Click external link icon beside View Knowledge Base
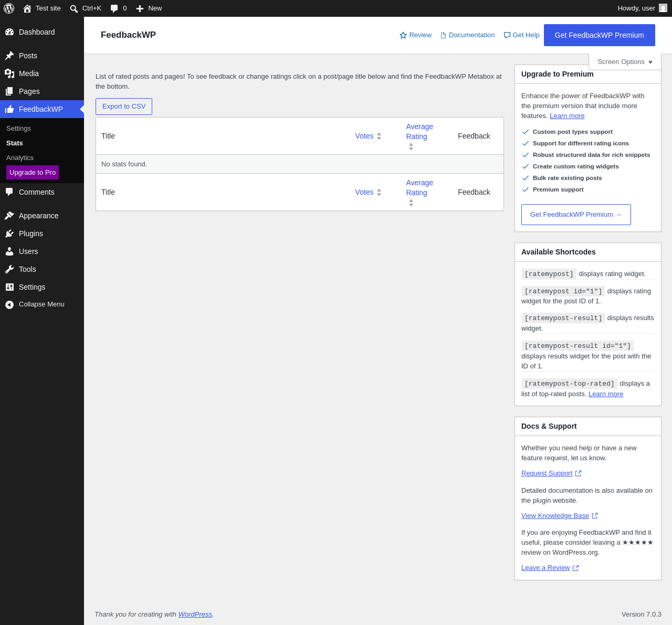The height and width of the screenshot is (625, 672). 595,516
